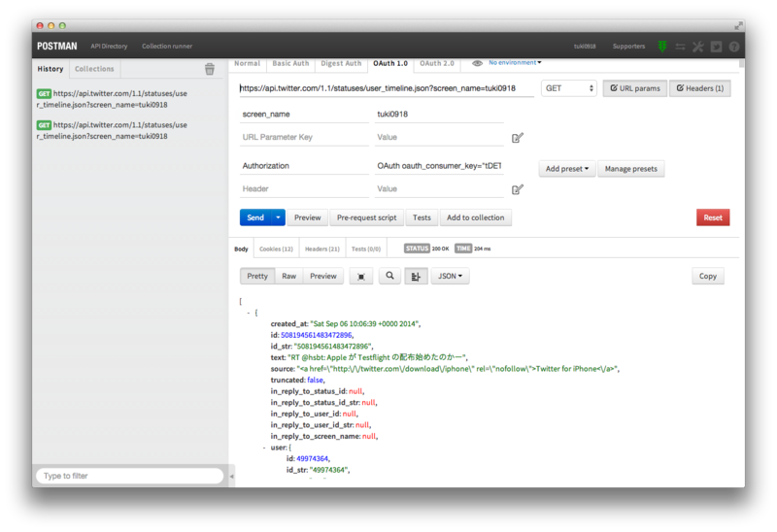This screenshot has height=532, width=777.
Task: Collapse the first array object in response
Action: [x=249, y=313]
